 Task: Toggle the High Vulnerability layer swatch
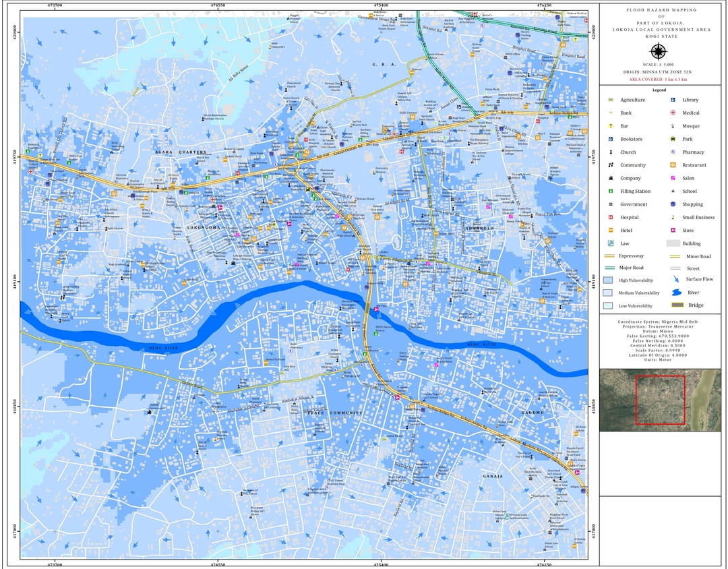click(x=607, y=280)
